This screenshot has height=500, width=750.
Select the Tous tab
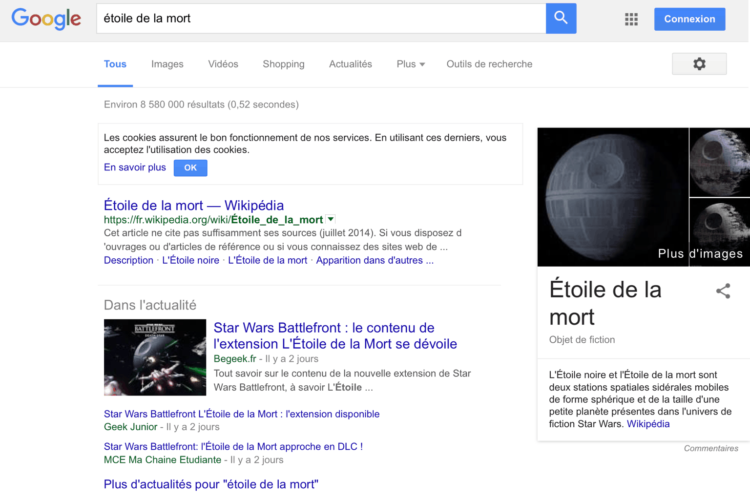(x=115, y=64)
